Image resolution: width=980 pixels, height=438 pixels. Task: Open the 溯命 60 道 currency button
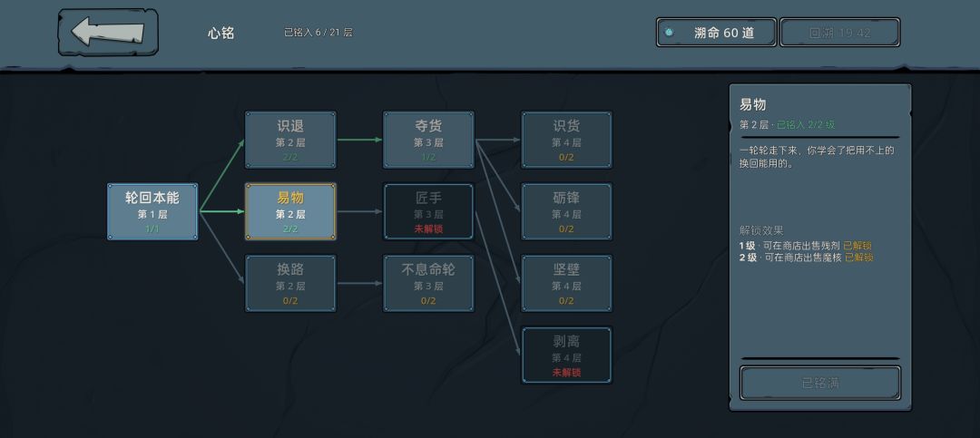[x=716, y=33]
